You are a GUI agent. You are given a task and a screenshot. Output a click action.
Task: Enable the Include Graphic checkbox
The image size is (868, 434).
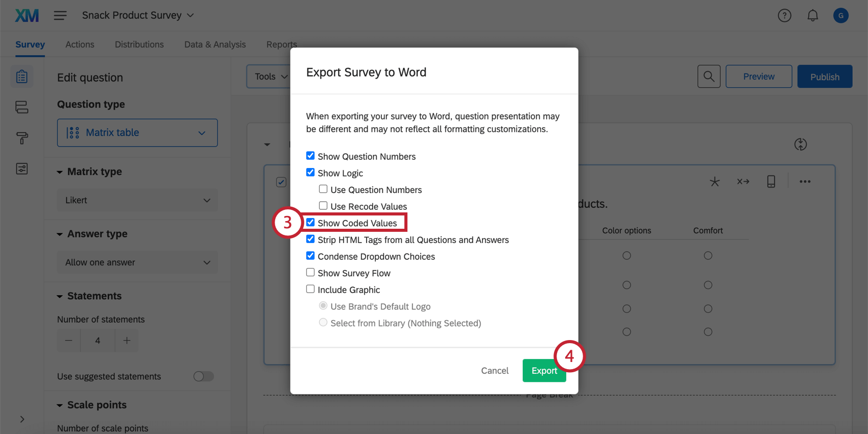coord(310,289)
